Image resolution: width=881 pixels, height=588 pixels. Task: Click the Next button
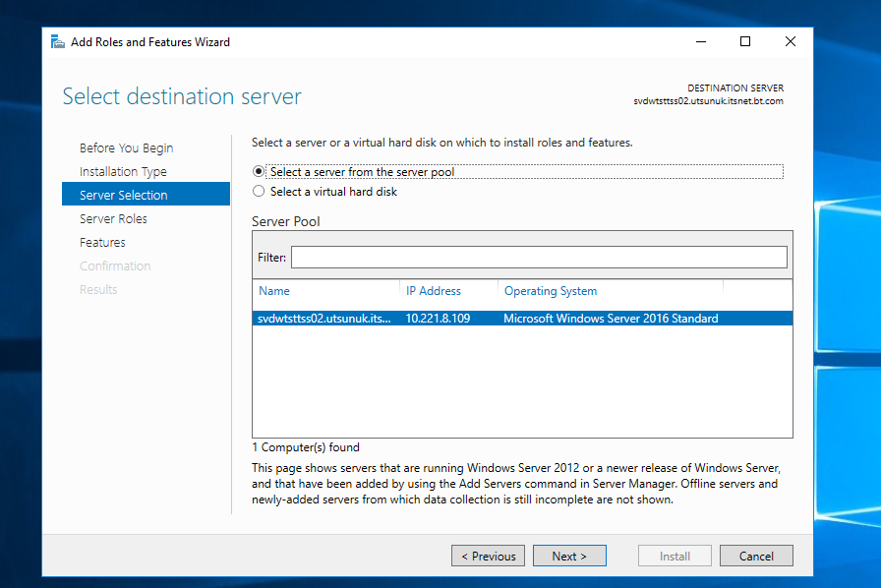point(569,556)
